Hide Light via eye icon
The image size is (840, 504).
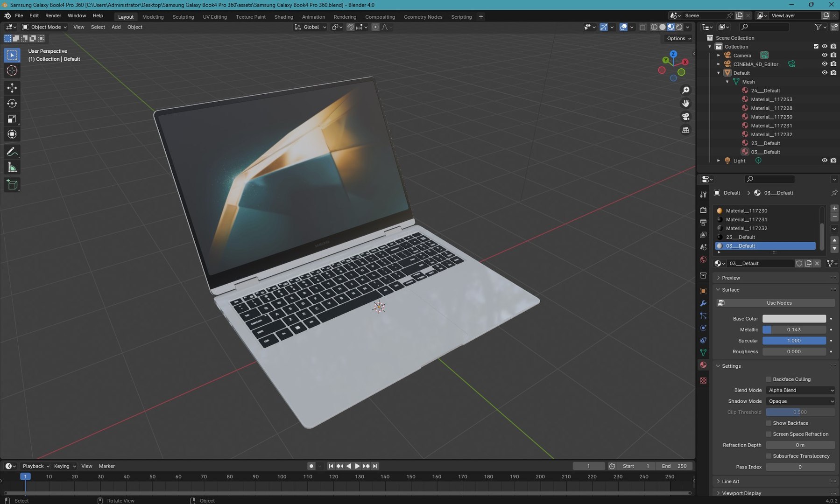click(825, 161)
